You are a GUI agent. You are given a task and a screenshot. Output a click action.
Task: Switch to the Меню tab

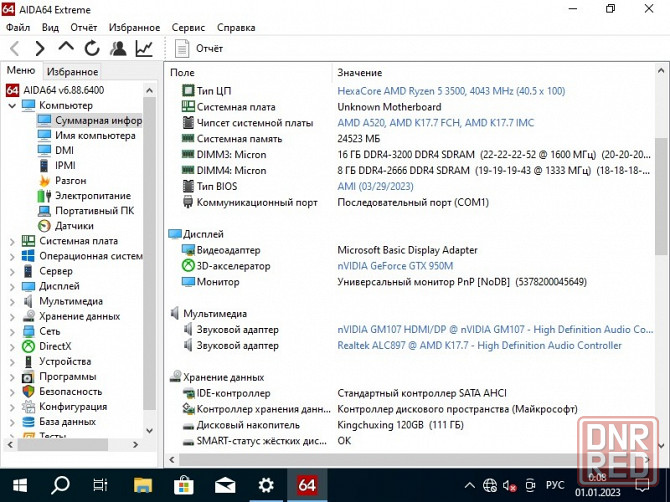click(x=21, y=70)
